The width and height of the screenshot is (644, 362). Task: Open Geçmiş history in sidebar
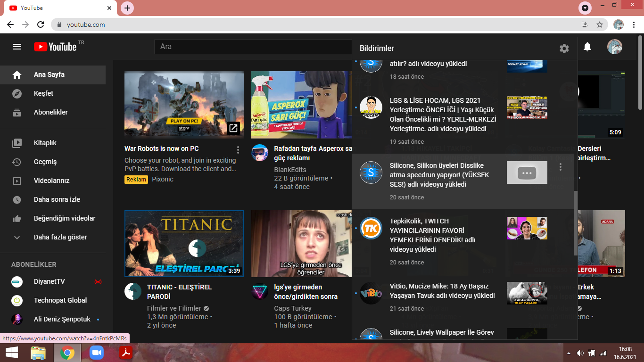(53, 162)
